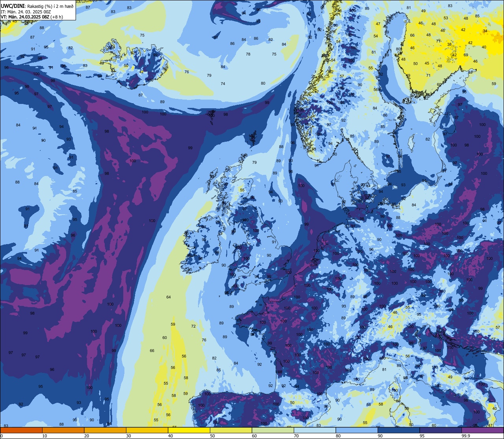504x439 pixels.
Task: Click the humidity value 64 west of Ireland
Action: [x=169, y=297]
